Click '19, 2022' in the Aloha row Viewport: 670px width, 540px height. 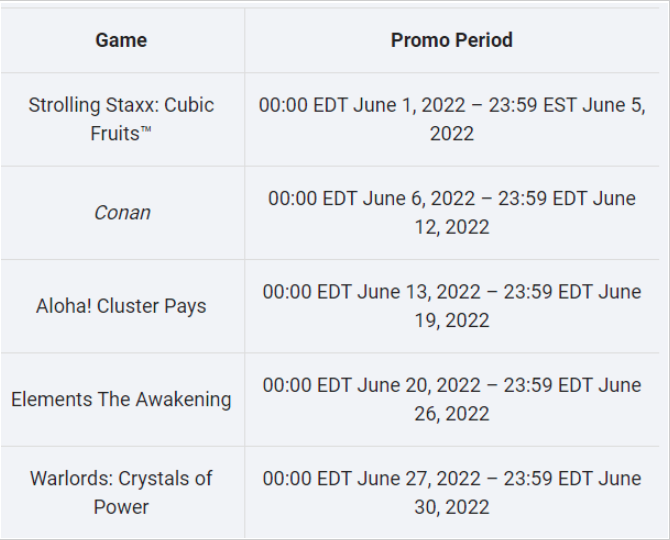click(x=452, y=320)
